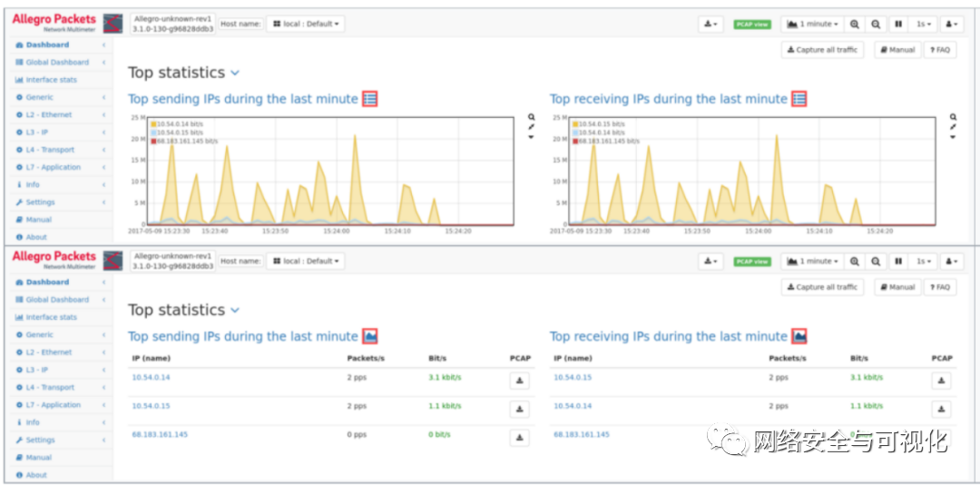
Task: Download PCAP for sending IP 10.54.0.15
Action: [519, 410]
